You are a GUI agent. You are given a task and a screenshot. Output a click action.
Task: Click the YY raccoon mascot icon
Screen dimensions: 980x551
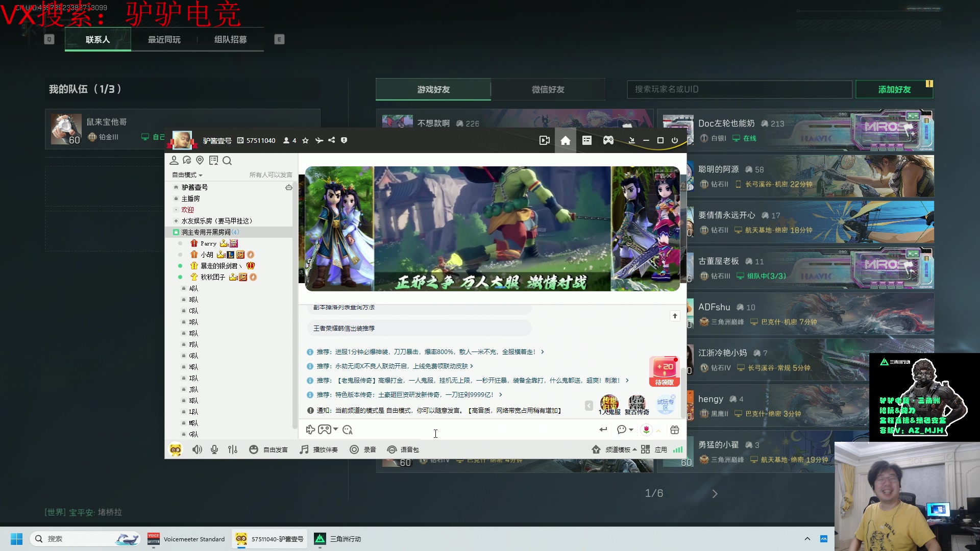click(x=176, y=449)
